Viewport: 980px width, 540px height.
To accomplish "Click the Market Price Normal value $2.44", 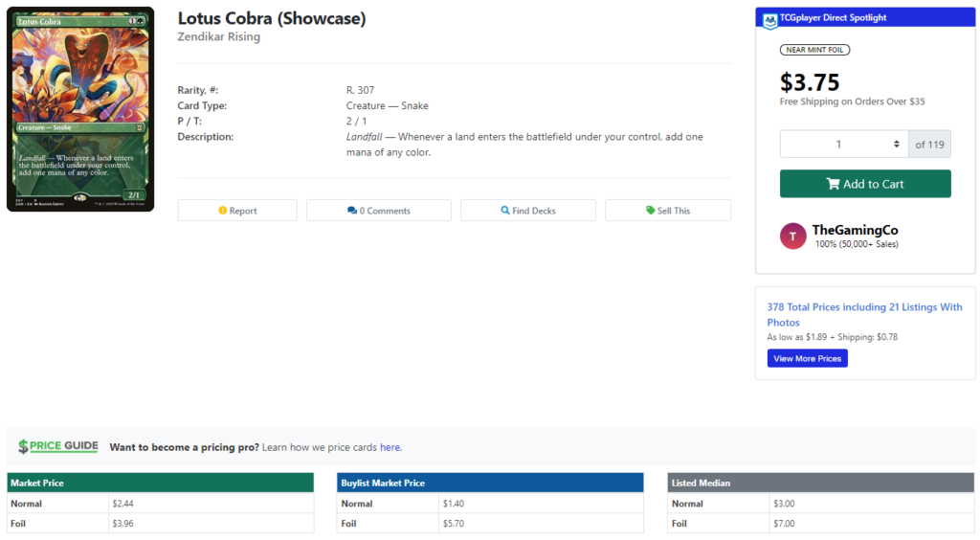I will click(122, 503).
